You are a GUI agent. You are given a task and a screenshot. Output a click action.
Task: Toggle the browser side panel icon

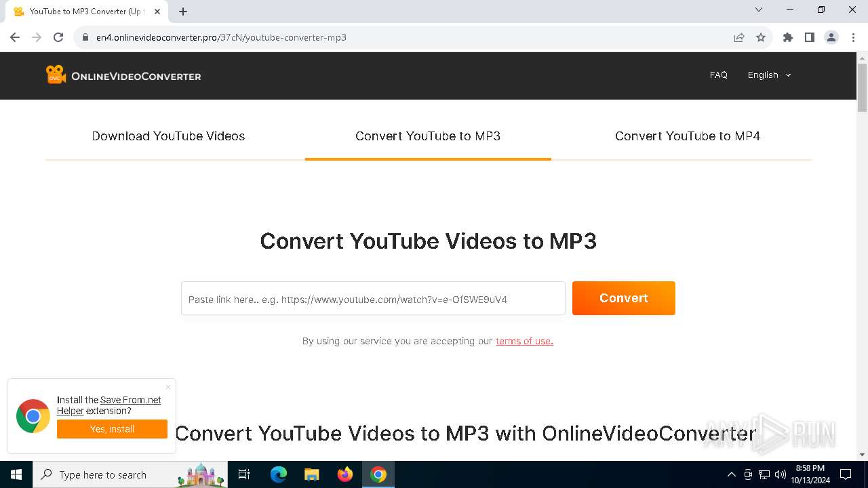pos(810,37)
